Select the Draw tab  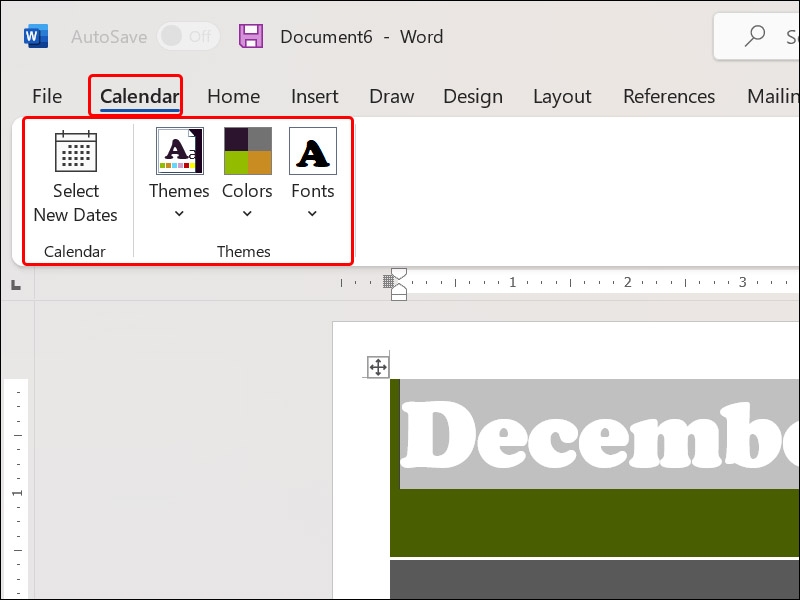click(392, 96)
